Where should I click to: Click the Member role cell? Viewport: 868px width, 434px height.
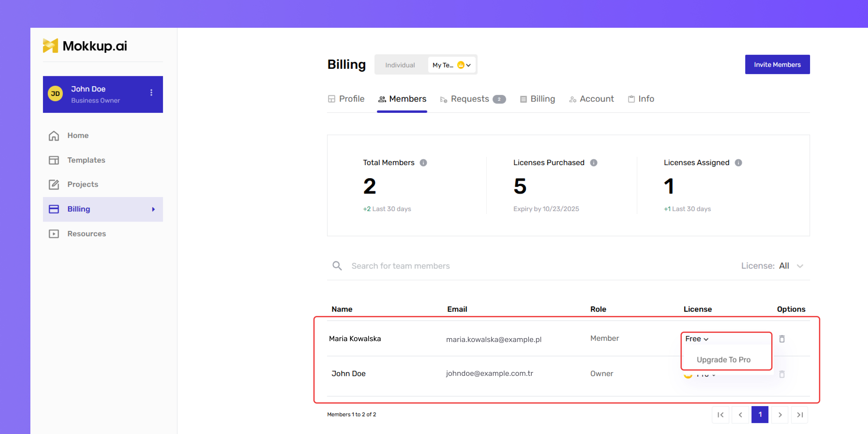point(605,338)
